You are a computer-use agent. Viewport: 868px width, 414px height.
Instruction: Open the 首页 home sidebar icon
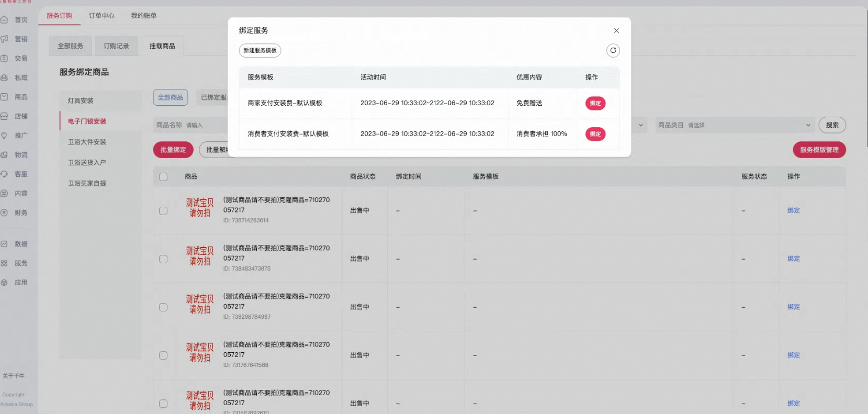pos(4,20)
